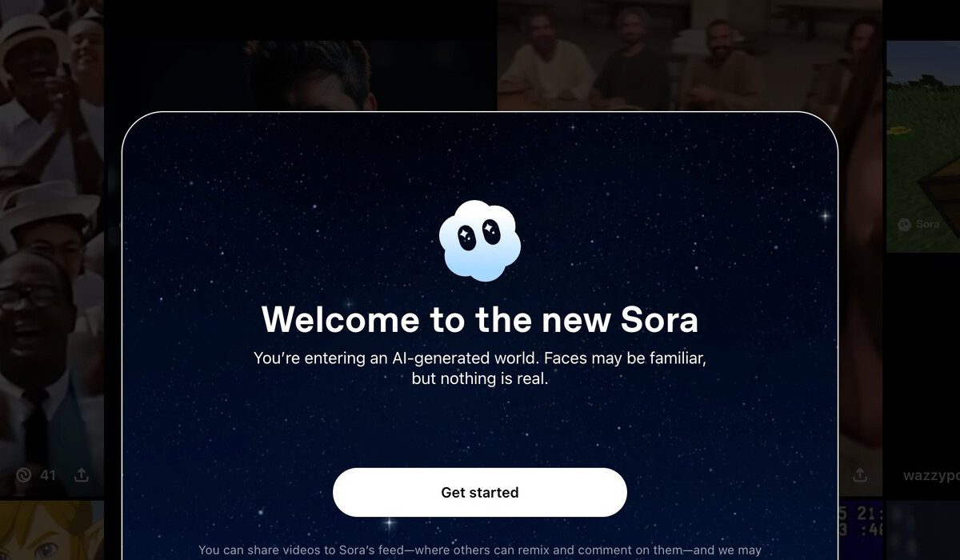Click the share icon left of wazzypo
The width and height of the screenshot is (960, 560).
[x=860, y=475]
